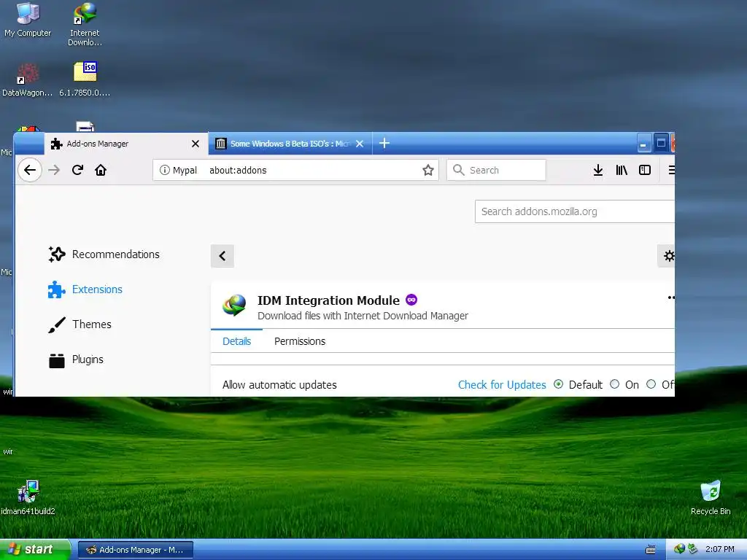
Task: Select Default automatic updates option
Action: pyautogui.click(x=558, y=384)
